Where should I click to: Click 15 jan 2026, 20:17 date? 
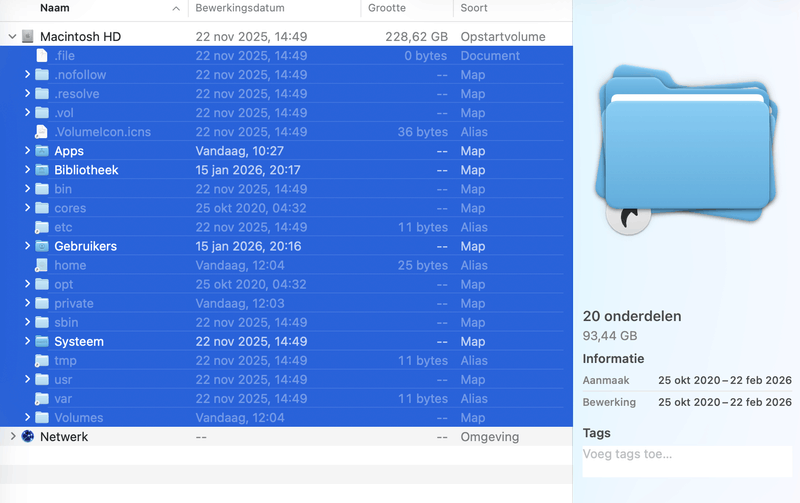pos(248,170)
